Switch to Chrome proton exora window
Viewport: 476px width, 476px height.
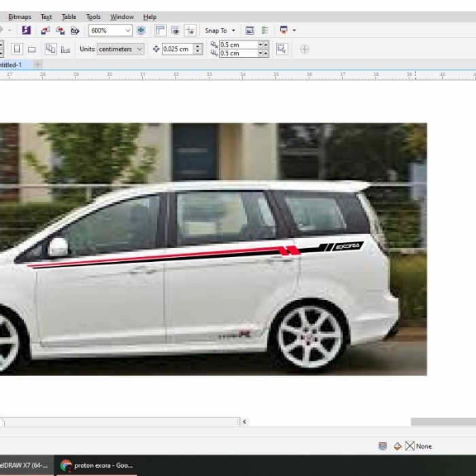point(97,465)
